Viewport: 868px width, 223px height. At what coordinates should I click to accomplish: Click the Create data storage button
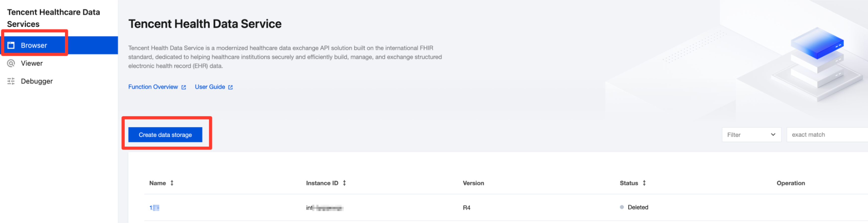point(165,135)
